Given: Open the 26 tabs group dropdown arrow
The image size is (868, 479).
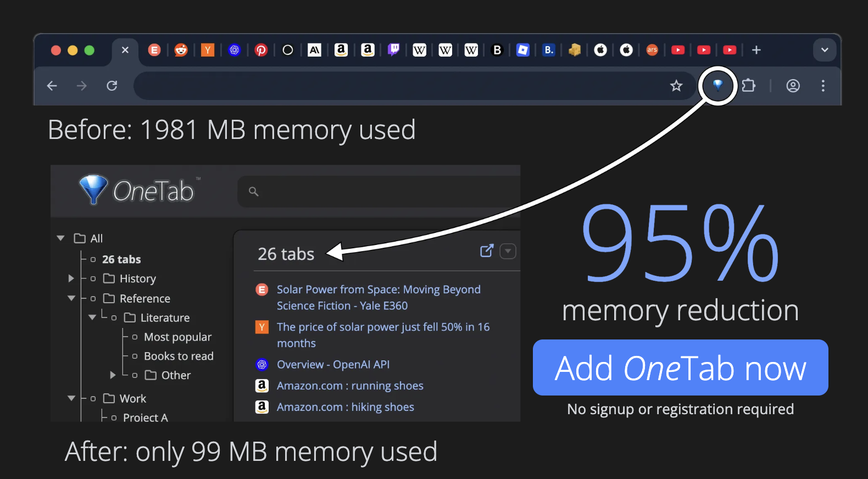Looking at the screenshot, I should pos(508,251).
